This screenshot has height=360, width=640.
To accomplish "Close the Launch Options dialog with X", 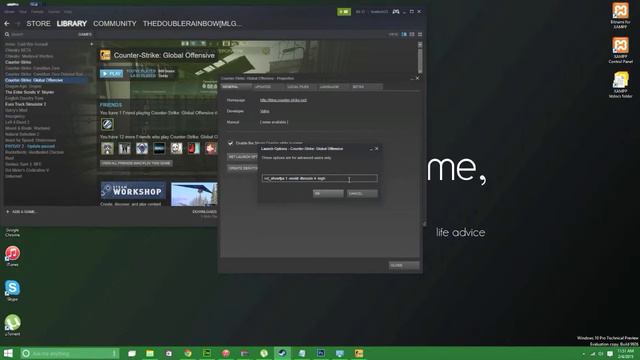I will pyautogui.click(x=377, y=149).
